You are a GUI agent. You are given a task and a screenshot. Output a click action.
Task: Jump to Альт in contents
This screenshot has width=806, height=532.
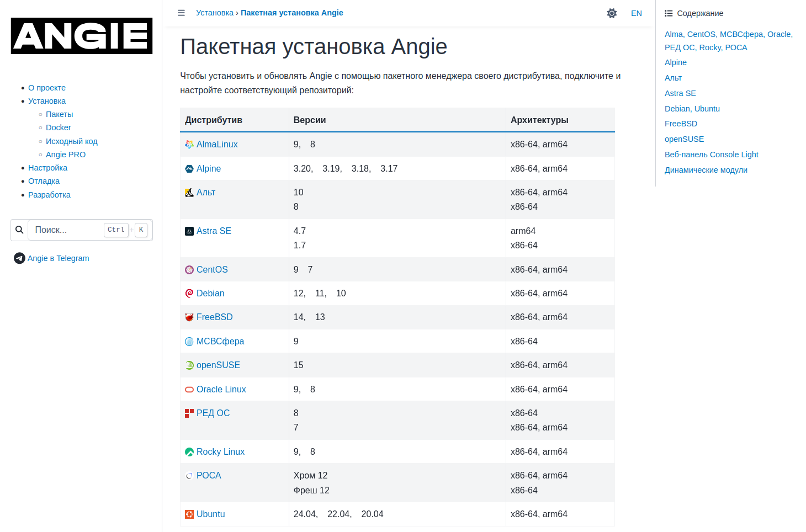coord(673,78)
